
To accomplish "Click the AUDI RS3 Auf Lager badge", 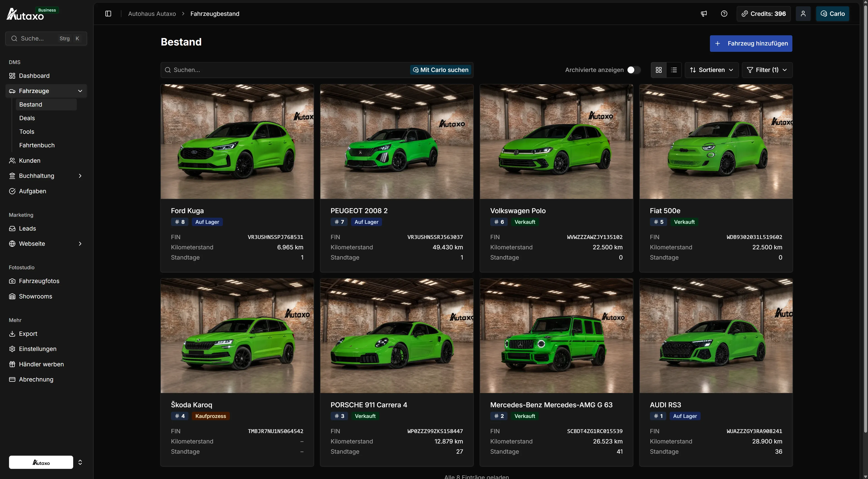I will [x=685, y=416].
